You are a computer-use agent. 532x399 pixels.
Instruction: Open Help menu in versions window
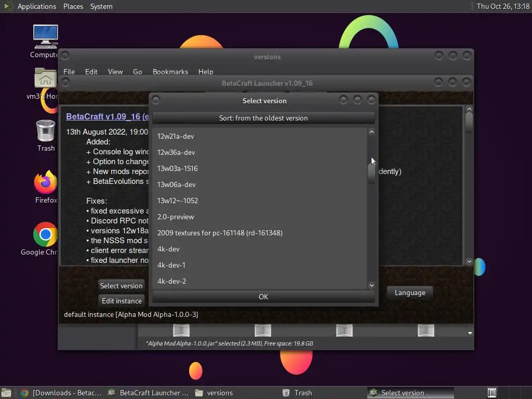click(x=206, y=72)
